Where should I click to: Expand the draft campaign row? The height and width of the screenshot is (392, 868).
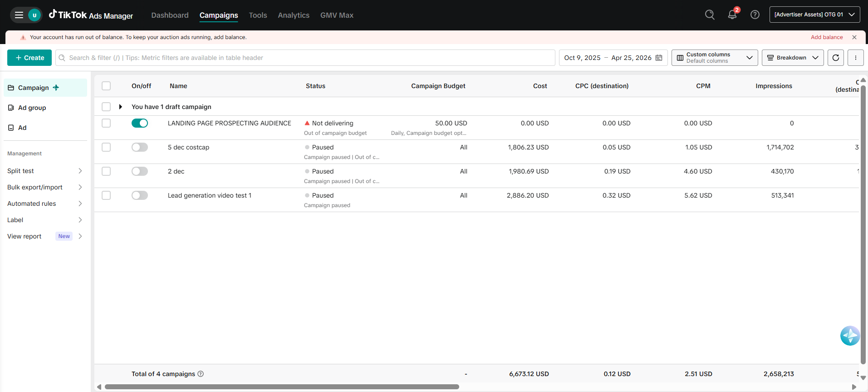120,107
